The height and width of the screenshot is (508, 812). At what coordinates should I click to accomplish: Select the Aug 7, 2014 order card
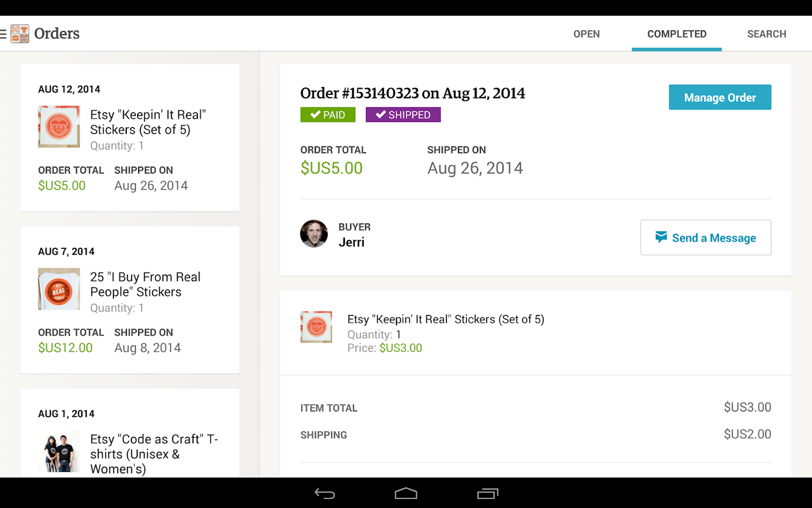click(x=130, y=300)
